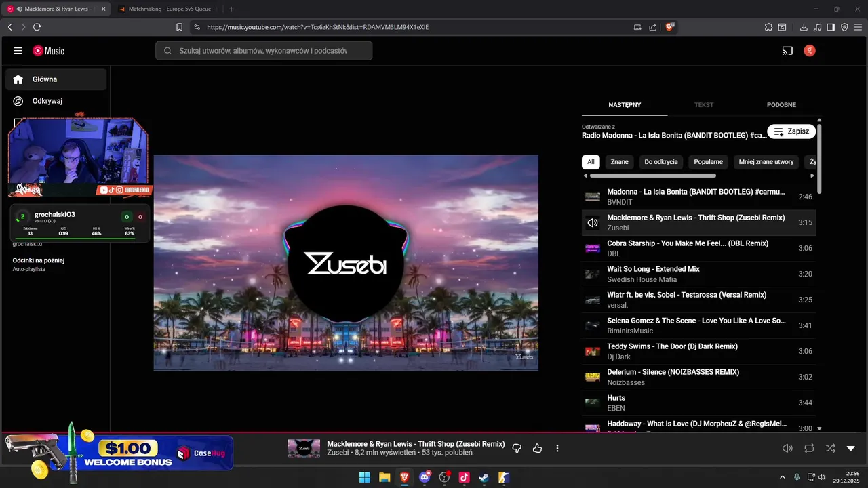Screen dimensions: 868x488
Task: Bookmark this page with the bookmark icon
Action: [x=179, y=27]
